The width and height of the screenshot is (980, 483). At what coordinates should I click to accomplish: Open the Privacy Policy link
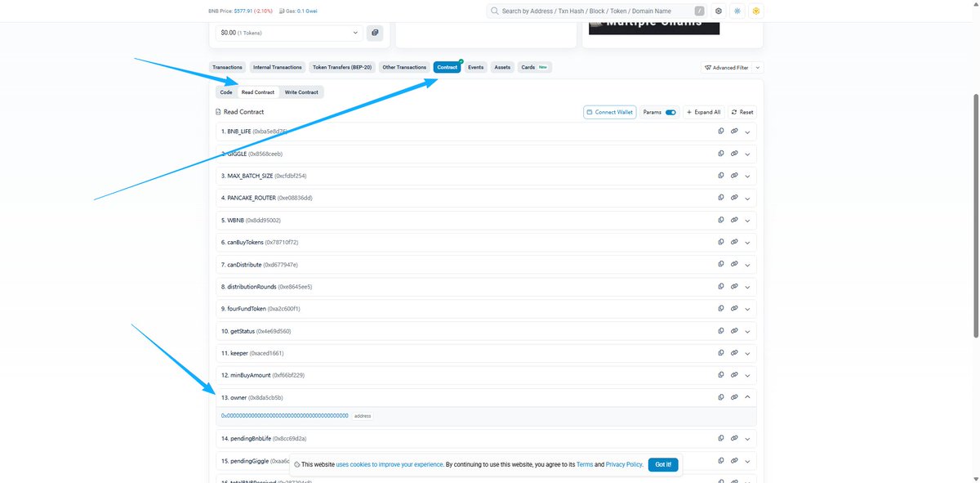click(624, 464)
